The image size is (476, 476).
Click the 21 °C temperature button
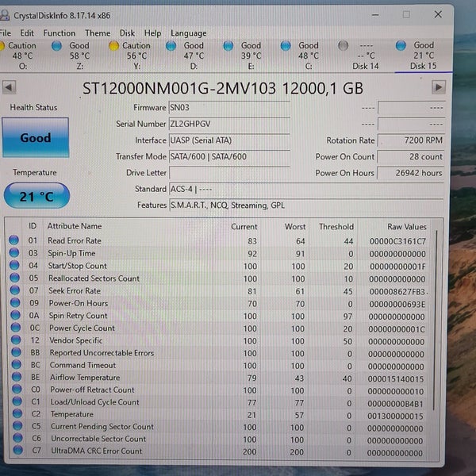[x=36, y=195]
